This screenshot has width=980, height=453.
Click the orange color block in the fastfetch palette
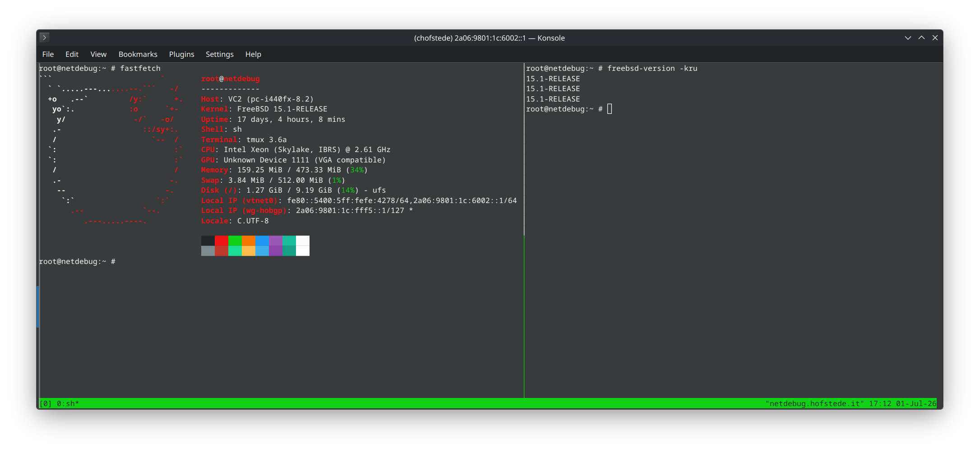[249, 240]
